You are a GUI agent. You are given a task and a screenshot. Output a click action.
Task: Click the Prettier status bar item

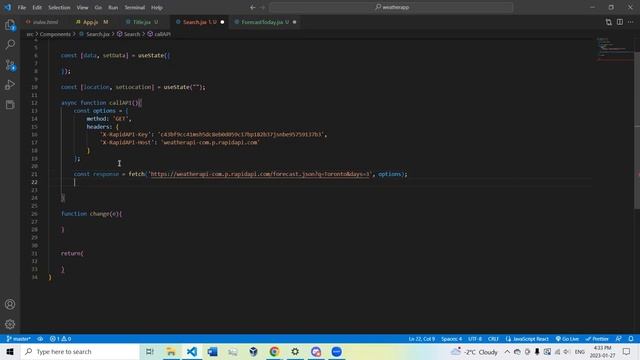pyautogui.click(x=597, y=339)
